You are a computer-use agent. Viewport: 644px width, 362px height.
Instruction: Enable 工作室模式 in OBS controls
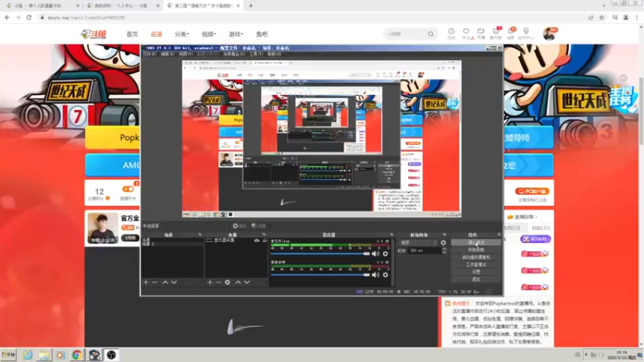(476, 265)
